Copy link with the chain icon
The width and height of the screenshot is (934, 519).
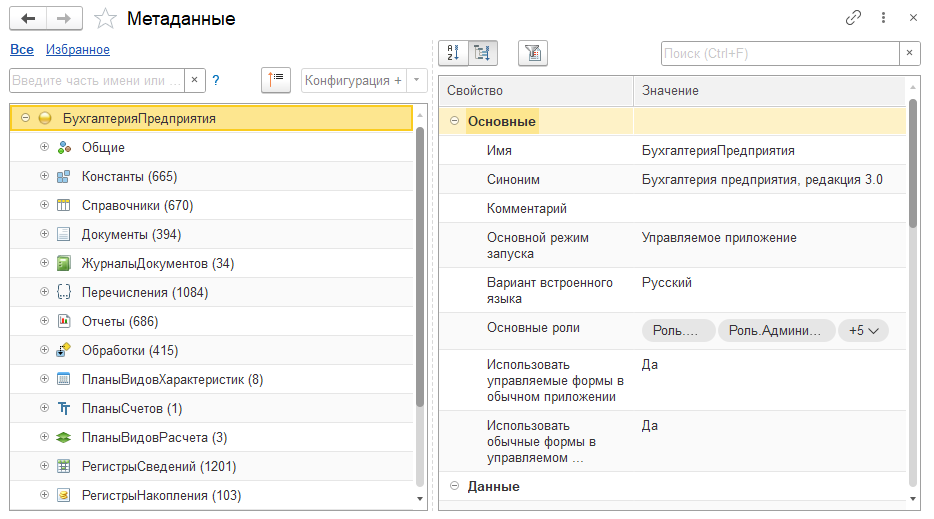click(853, 18)
